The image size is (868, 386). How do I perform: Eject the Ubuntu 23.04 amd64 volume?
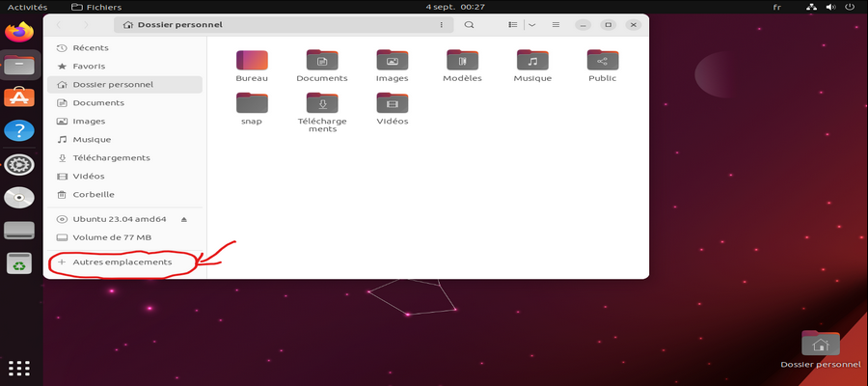pyautogui.click(x=184, y=219)
